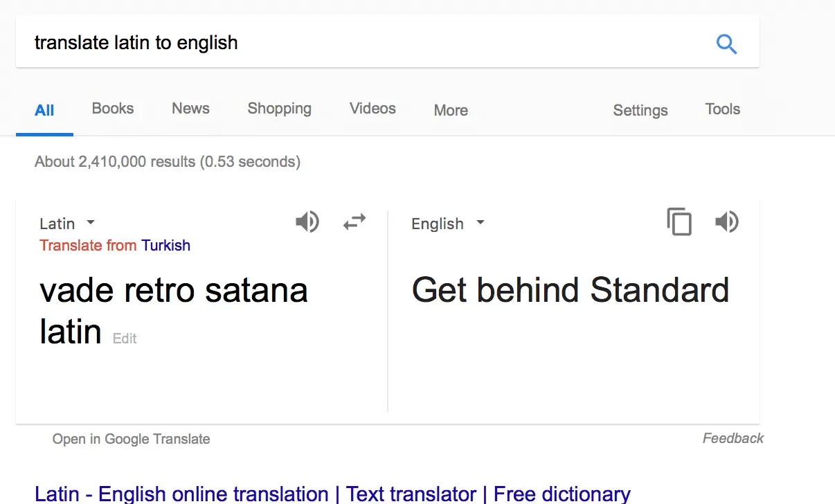Screen dimensions: 835x504
Task: Open the English target language dropdown
Action: (447, 224)
